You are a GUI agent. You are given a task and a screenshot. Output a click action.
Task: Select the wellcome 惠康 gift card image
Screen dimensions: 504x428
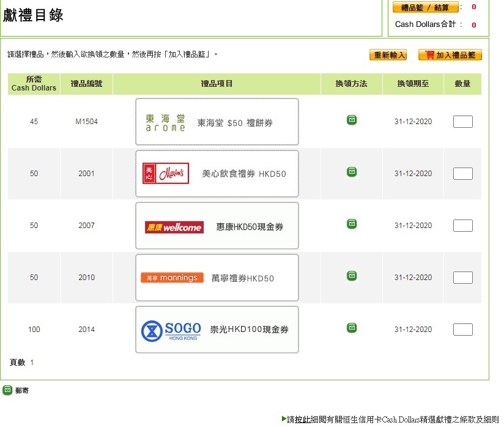[217, 226]
